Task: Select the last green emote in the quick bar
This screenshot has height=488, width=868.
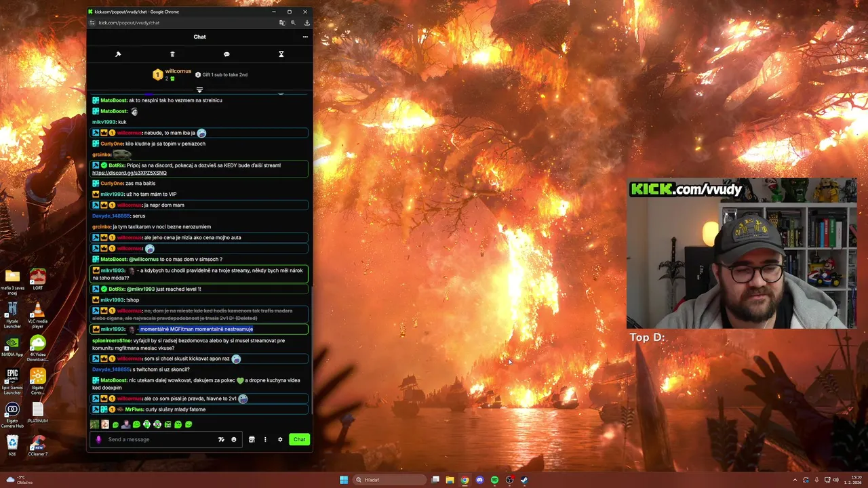Action: [189, 424]
